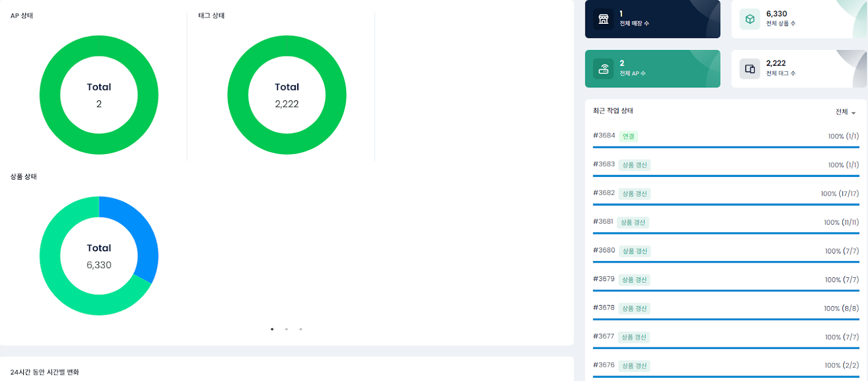Click job number #3676
Screen dimensions: 868x381
(604, 365)
